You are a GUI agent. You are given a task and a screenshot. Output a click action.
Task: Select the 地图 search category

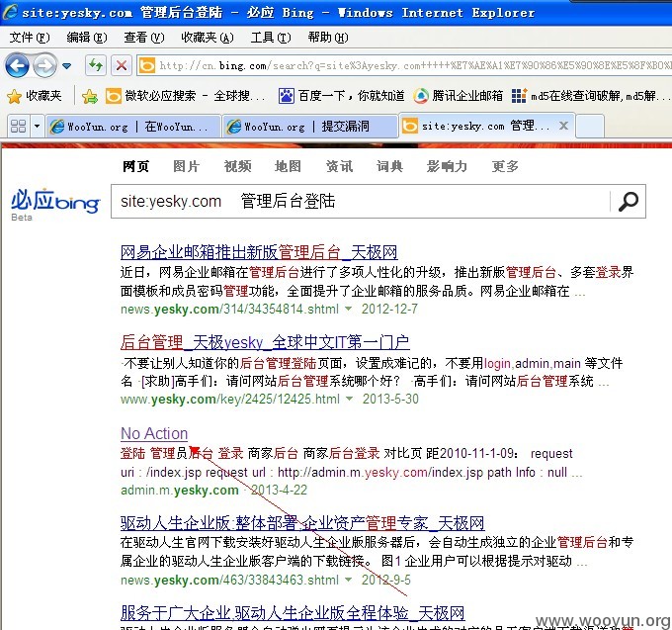coord(288,166)
